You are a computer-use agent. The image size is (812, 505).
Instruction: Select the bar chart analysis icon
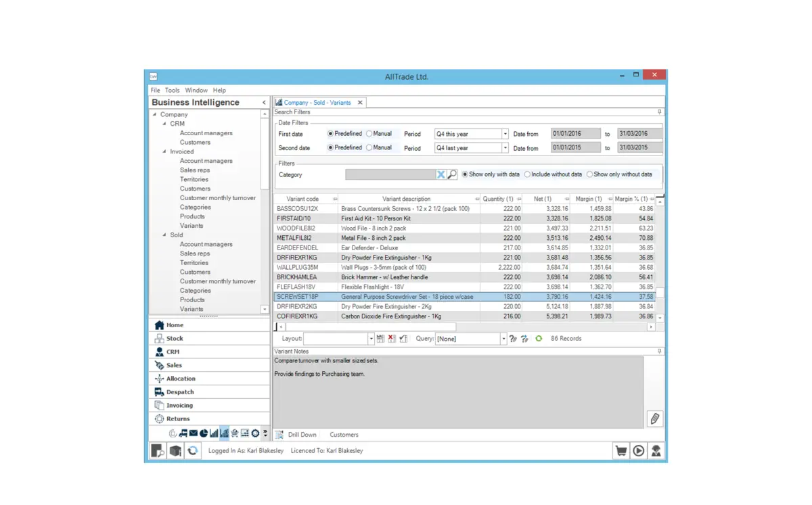tap(213, 433)
